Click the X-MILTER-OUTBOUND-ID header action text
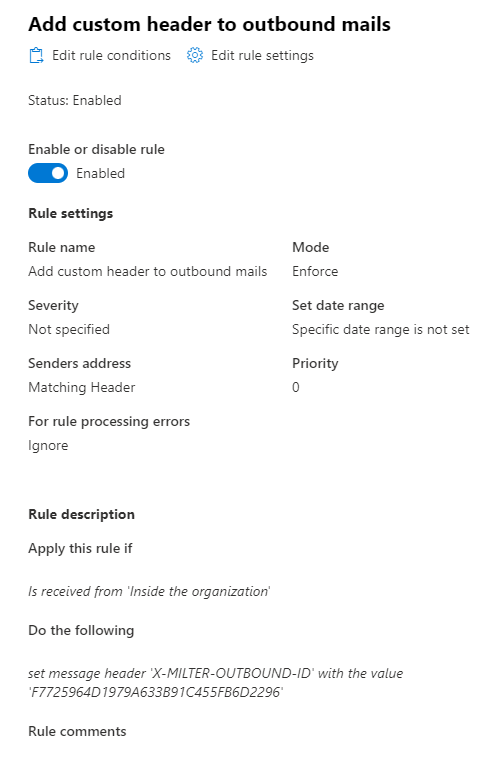 215,682
